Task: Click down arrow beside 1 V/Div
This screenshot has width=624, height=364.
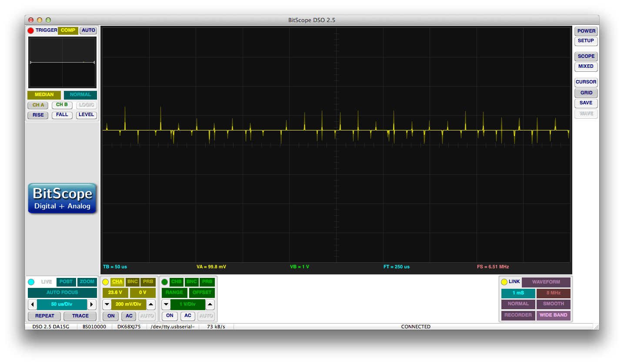Action: click(166, 304)
